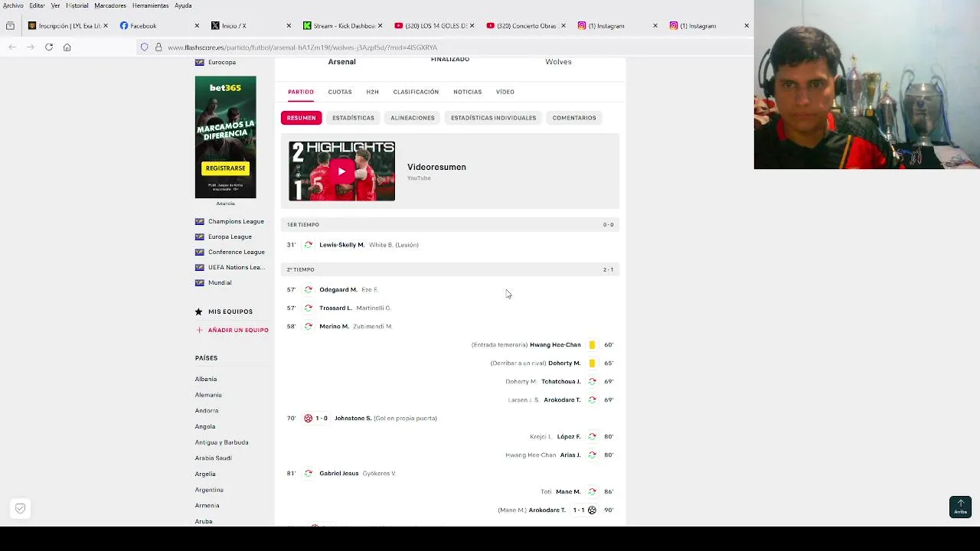
Task: Show ESTADÍSTICAS INDIVIDUALES sub-tab
Action: click(493, 118)
